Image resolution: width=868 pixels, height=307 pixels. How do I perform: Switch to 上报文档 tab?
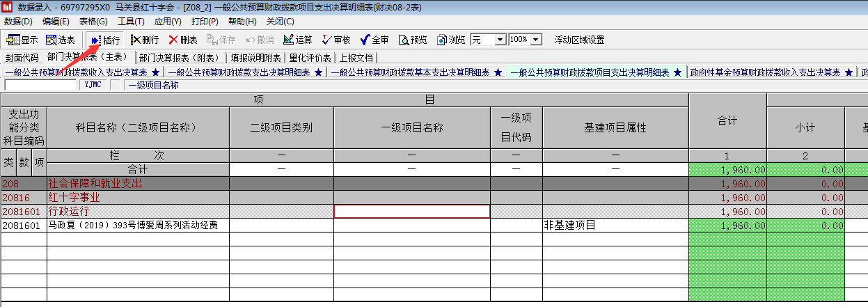coord(356,57)
